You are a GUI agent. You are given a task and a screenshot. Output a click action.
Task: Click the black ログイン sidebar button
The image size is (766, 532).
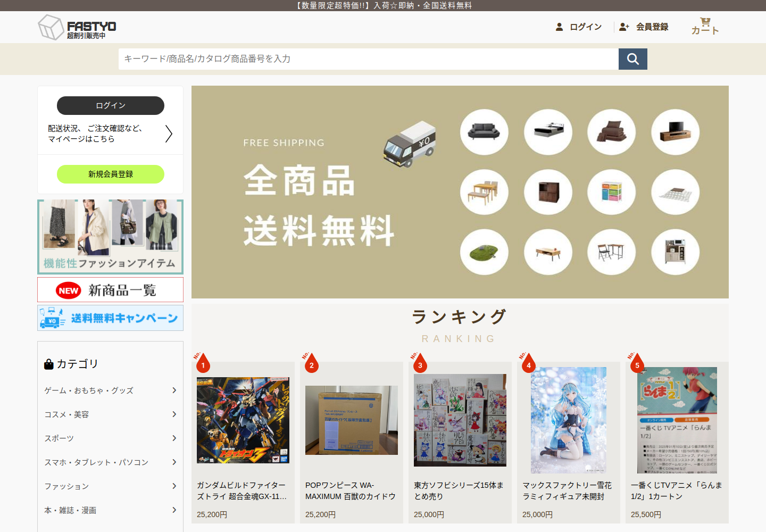click(x=111, y=105)
